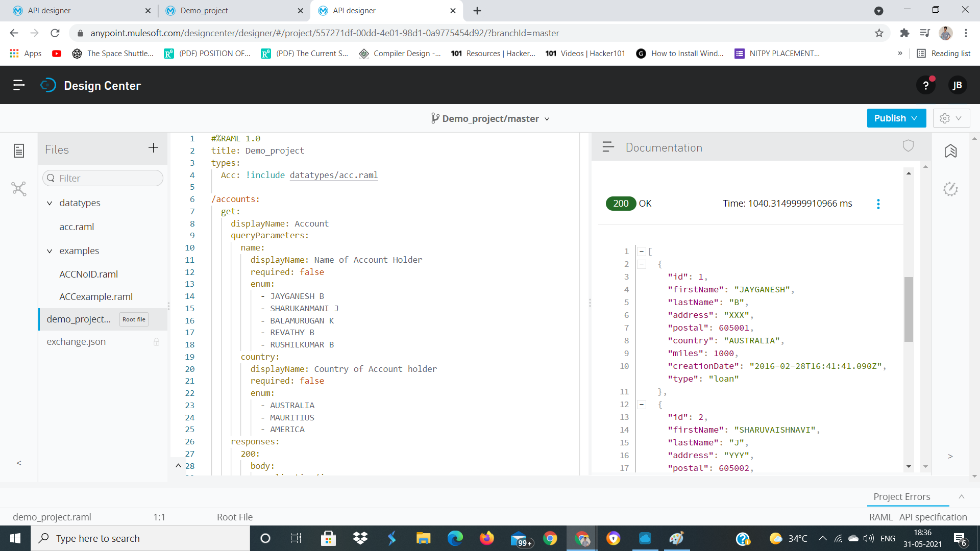Collapse the examples folder in Files panel
The width and height of the screenshot is (980, 551).
coord(50,251)
